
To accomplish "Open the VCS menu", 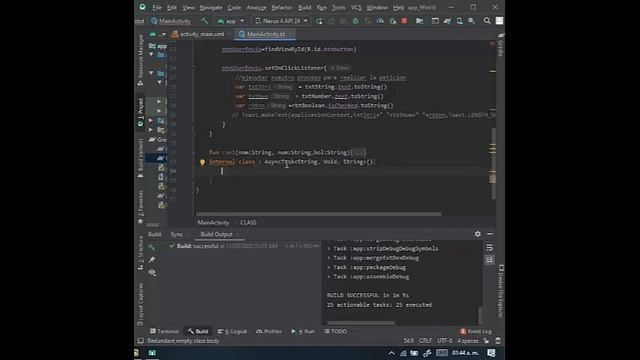I will 356,7.
